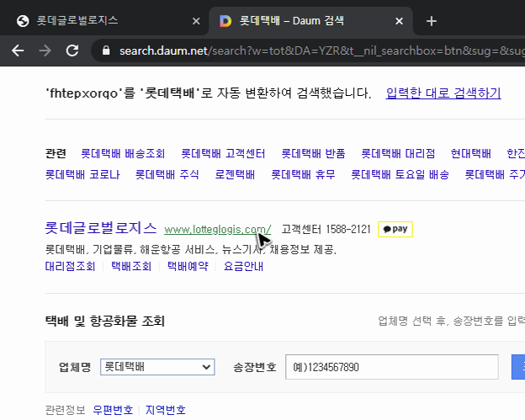Expand the 업체명 롯데택배 dropdown
The height and width of the screenshot is (420, 525).
[x=157, y=367]
